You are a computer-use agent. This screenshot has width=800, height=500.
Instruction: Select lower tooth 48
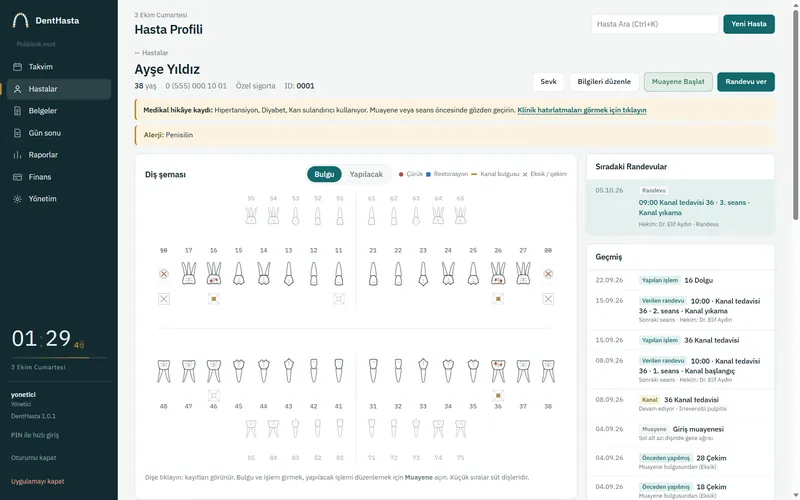tap(164, 371)
